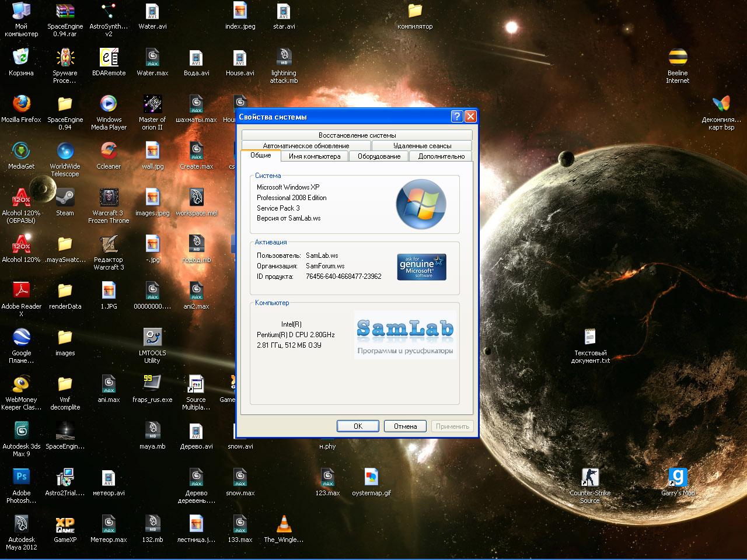Click the renderData folder icon
Image resolution: width=747 pixels, height=560 pixels.
tap(65, 290)
